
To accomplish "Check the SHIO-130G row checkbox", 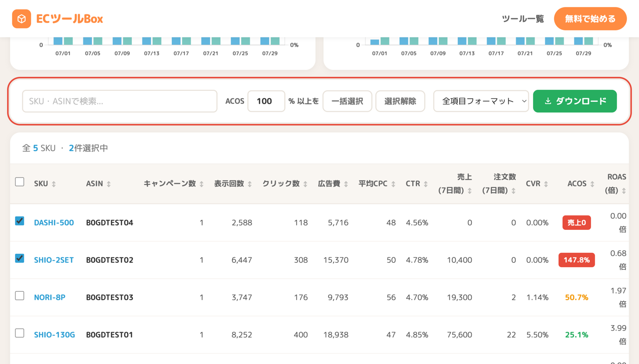I will (x=19, y=333).
